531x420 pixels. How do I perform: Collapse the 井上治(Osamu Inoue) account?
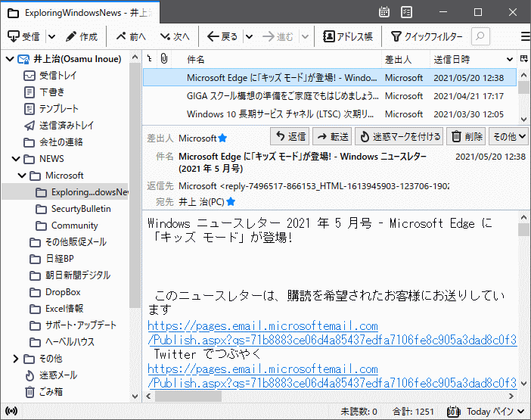pos(10,59)
